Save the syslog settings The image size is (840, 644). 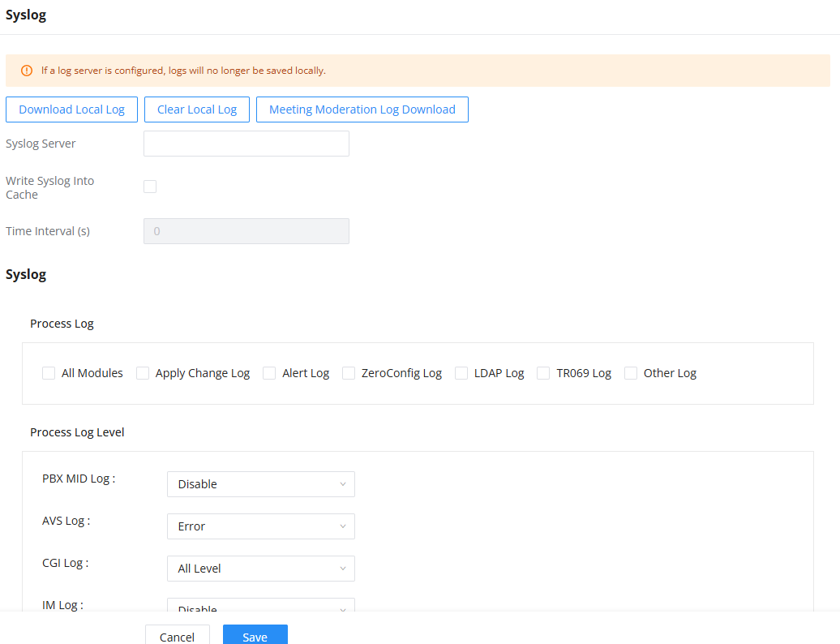point(255,635)
